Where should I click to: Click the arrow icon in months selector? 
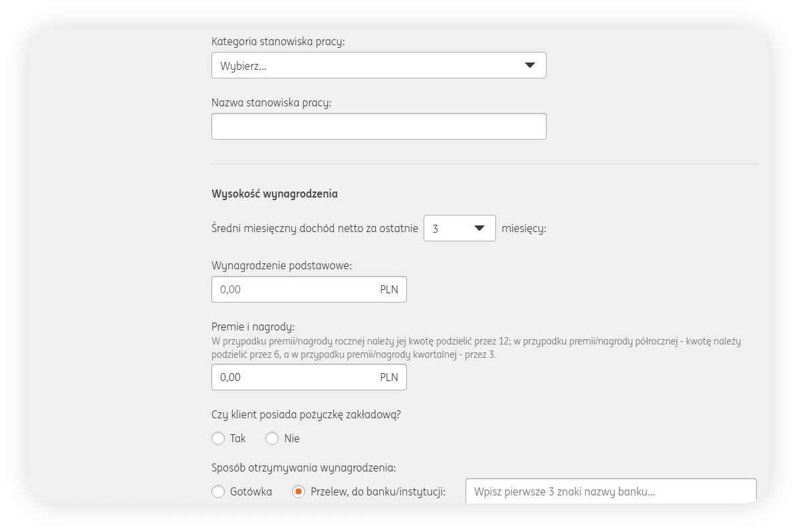479,228
